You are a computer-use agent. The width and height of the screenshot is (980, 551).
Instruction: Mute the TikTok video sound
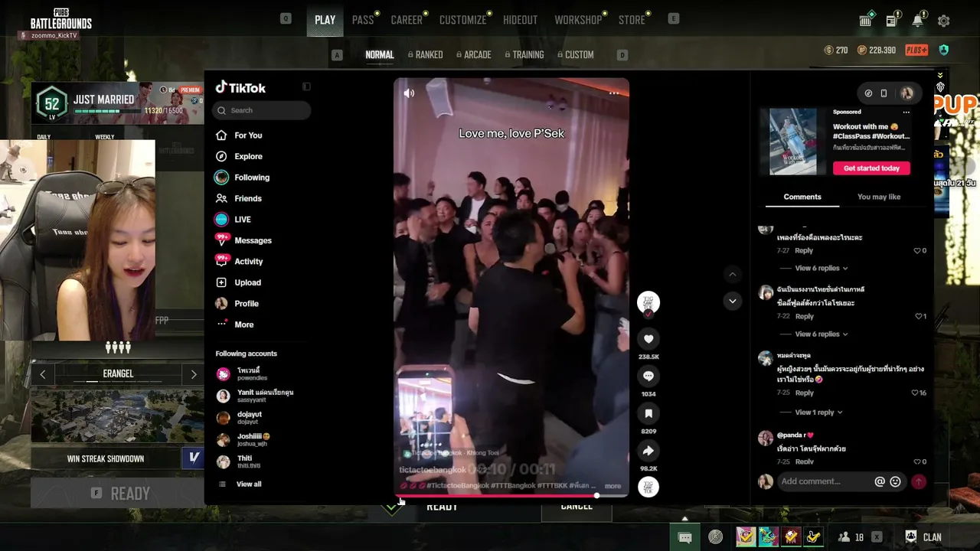pyautogui.click(x=409, y=93)
